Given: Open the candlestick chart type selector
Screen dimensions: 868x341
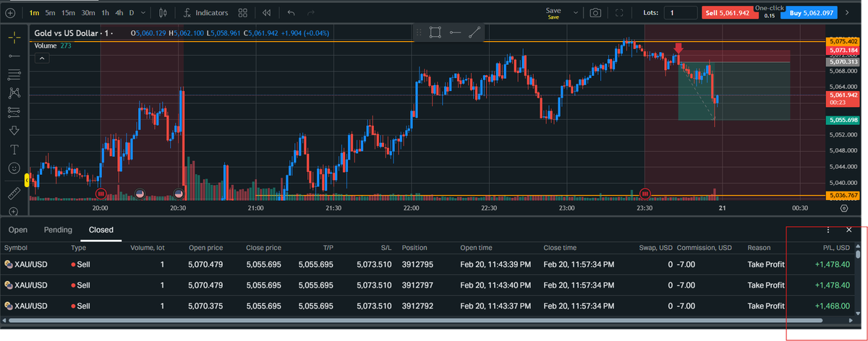Looking at the screenshot, I should coord(162,12).
